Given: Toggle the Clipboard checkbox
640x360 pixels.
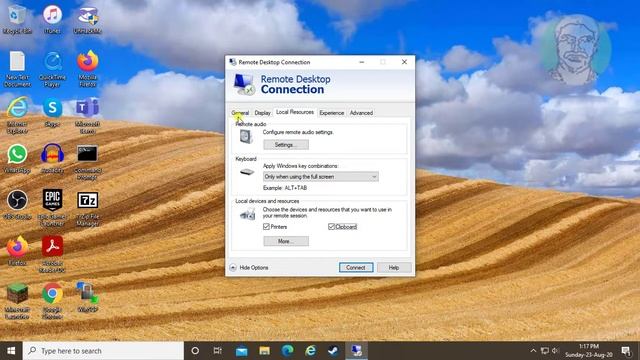Looking at the screenshot, I should click(331, 227).
